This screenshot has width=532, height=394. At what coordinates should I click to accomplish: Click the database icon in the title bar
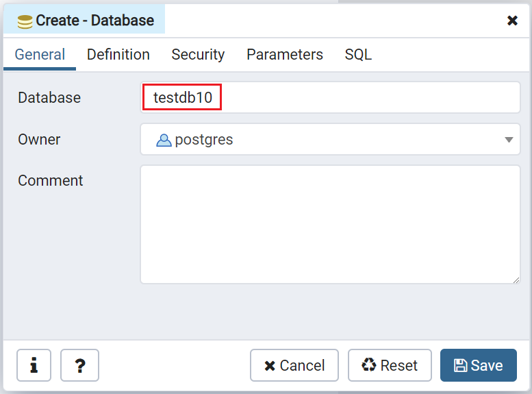(25, 21)
